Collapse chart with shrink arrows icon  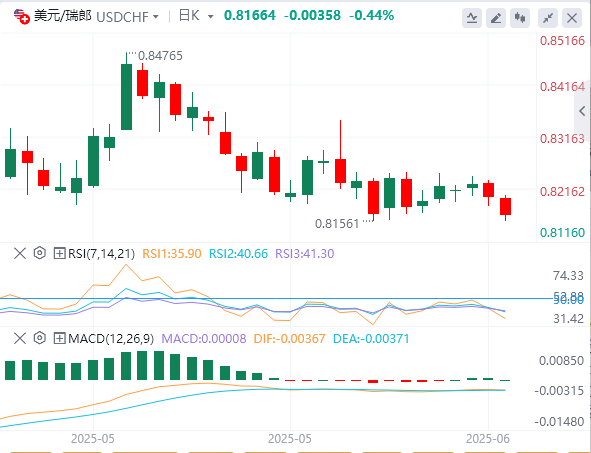(x=548, y=18)
